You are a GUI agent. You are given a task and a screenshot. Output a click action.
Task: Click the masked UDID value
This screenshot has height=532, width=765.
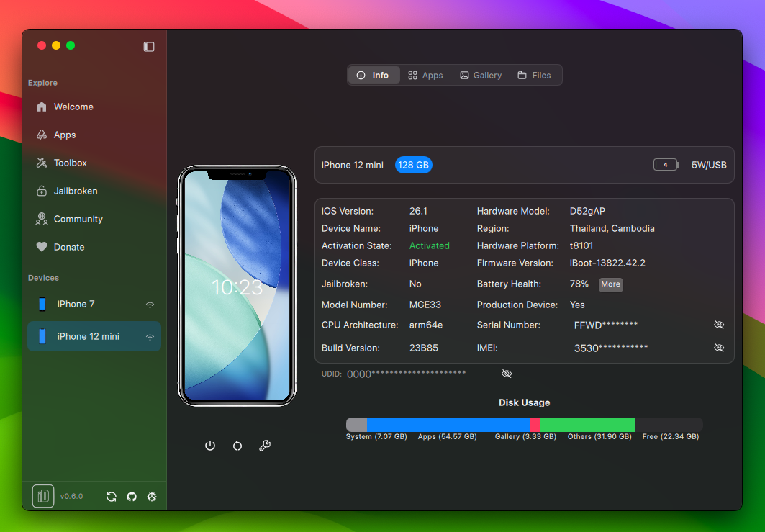pyautogui.click(x=407, y=374)
